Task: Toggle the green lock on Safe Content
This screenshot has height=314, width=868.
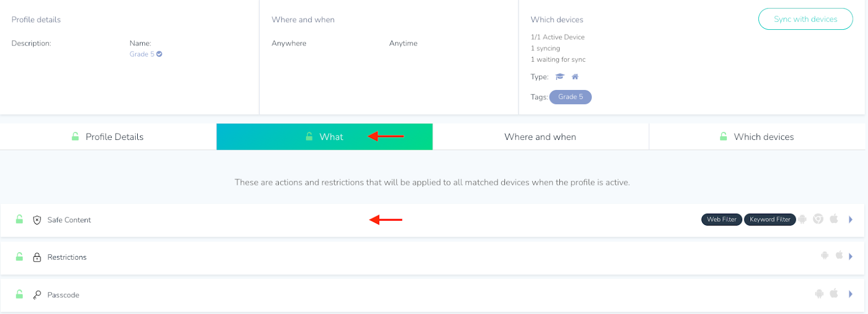Action: (20, 219)
